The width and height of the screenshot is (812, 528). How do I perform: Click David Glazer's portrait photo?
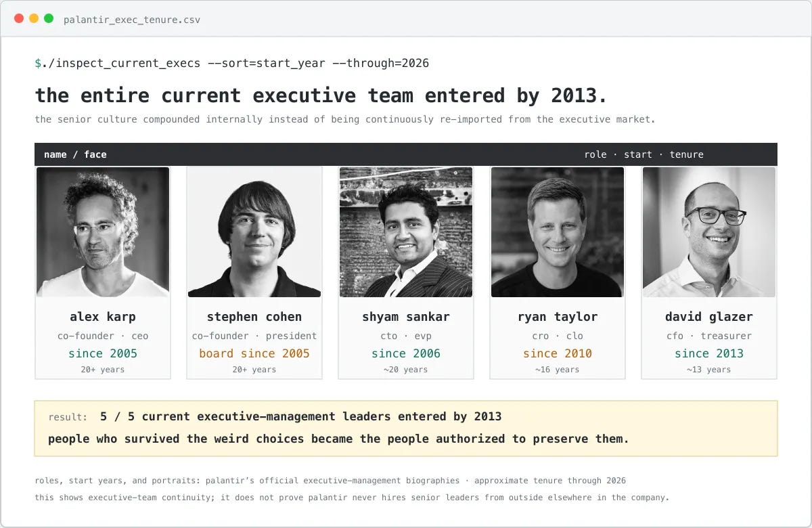(x=709, y=232)
